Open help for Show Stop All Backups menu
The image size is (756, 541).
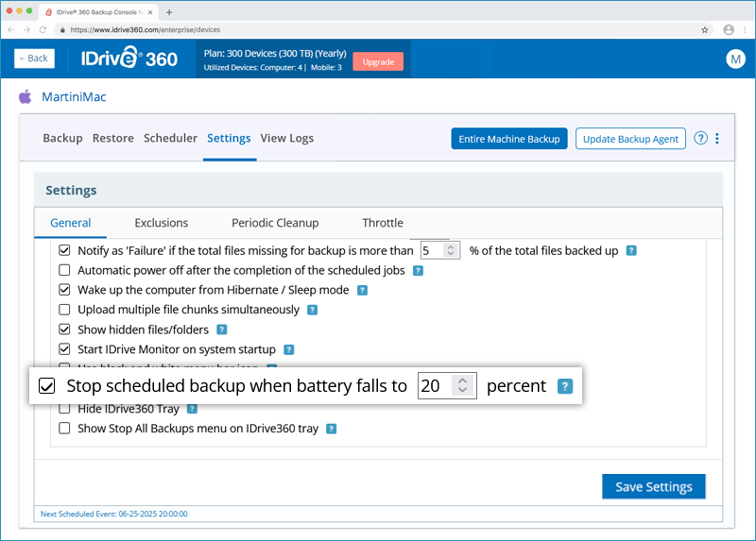point(332,429)
